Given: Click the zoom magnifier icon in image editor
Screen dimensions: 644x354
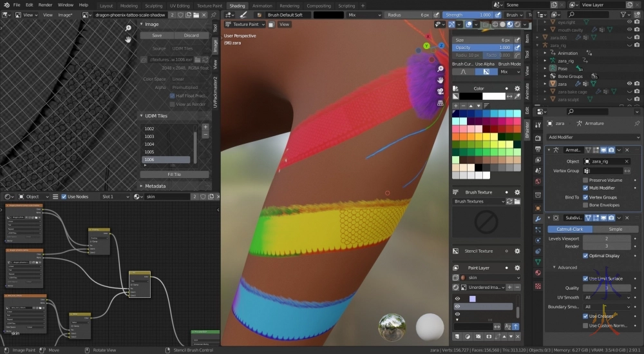Looking at the screenshot, I should [129, 28].
